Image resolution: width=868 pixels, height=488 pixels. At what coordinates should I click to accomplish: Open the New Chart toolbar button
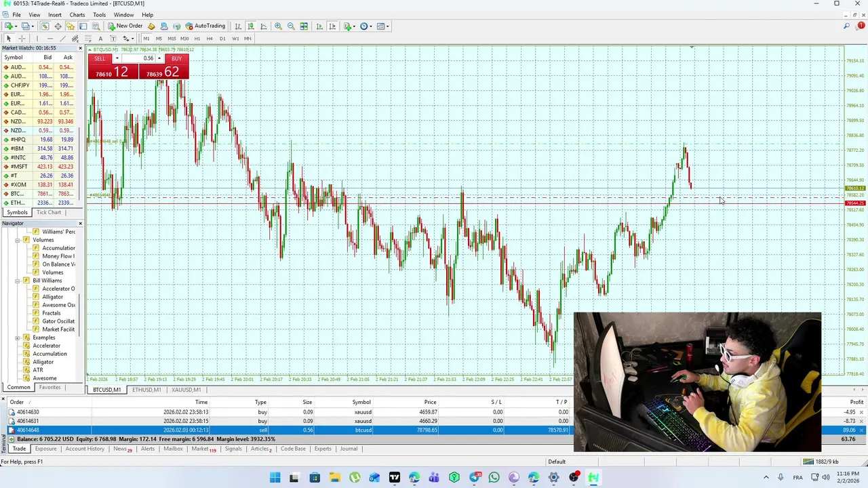10,26
